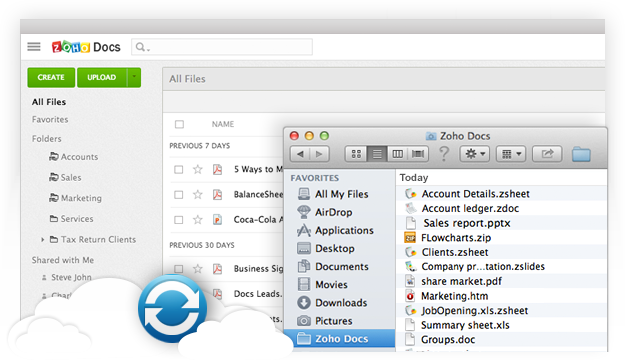Screen dimensions: 625x360
Task: Select Favorites in left sidebar
Action: point(50,120)
